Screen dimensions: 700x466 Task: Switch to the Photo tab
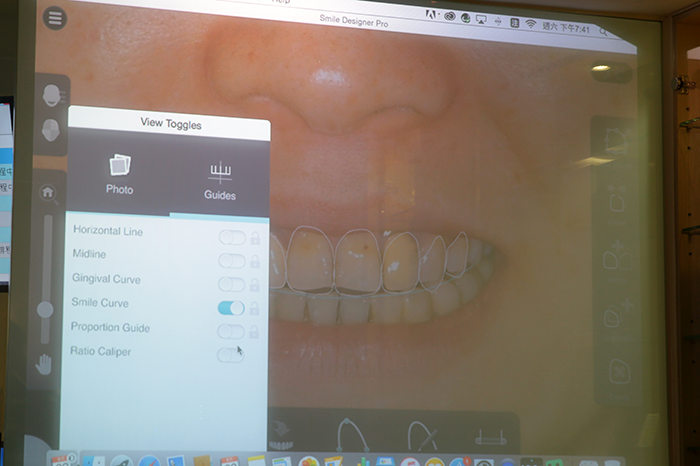click(119, 175)
